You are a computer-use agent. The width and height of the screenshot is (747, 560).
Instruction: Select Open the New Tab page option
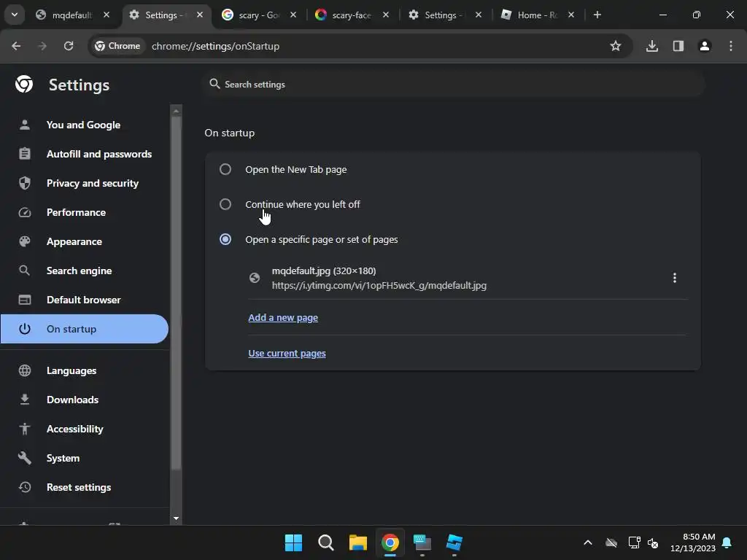coord(225,169)
